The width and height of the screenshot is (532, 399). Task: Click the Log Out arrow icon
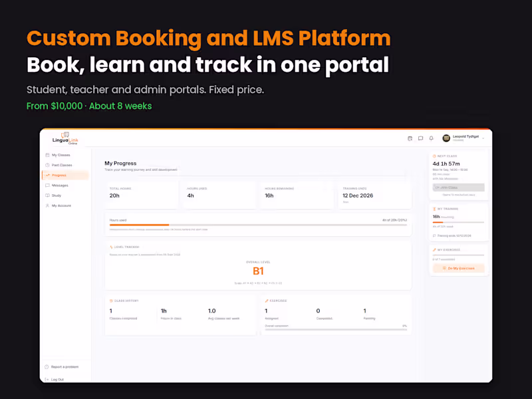point(47,379)
